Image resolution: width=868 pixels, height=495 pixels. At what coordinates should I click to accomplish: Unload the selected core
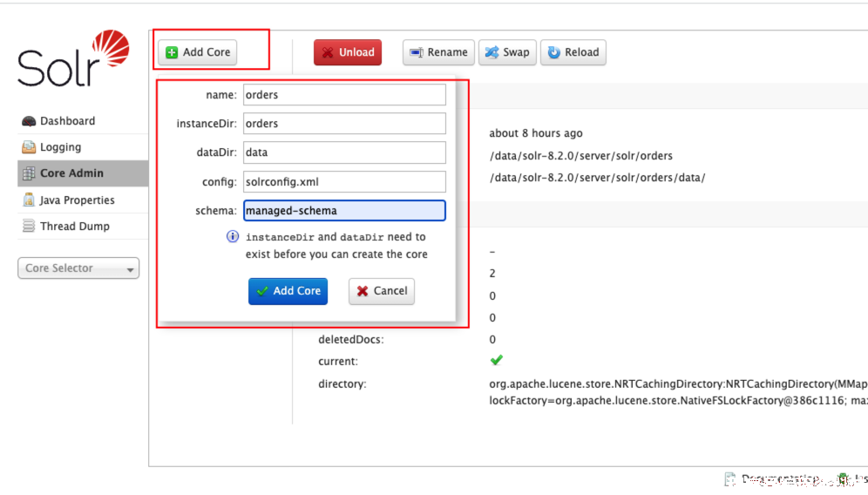tap(348, 52)
